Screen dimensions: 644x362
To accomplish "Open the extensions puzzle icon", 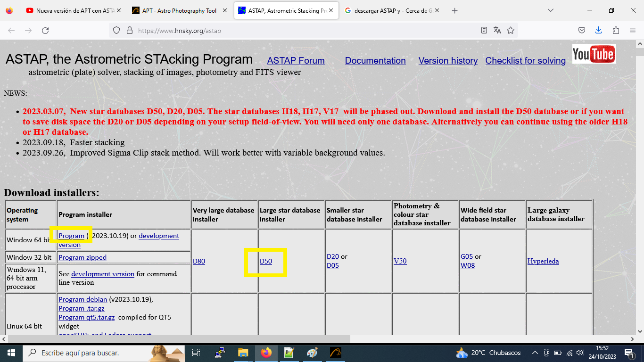I will pyautogui.click(x=616, y=31).
